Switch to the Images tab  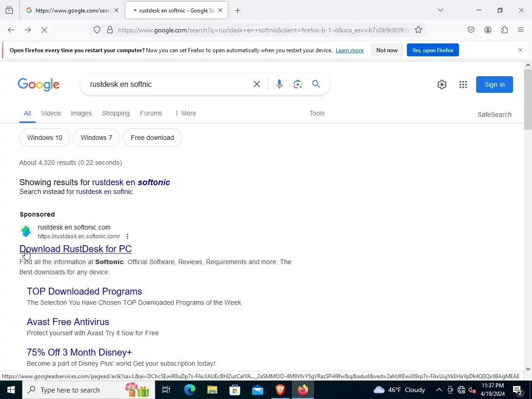click(x=81, y=113)
